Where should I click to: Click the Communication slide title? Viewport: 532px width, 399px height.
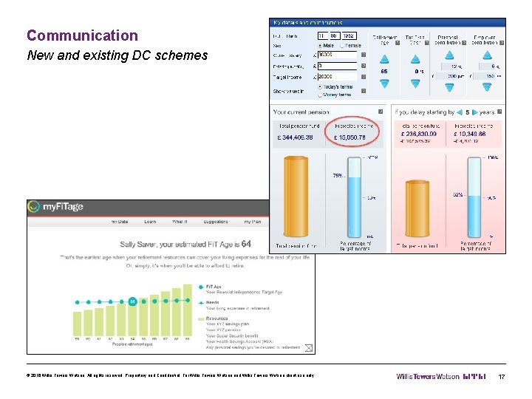(82, 35)
